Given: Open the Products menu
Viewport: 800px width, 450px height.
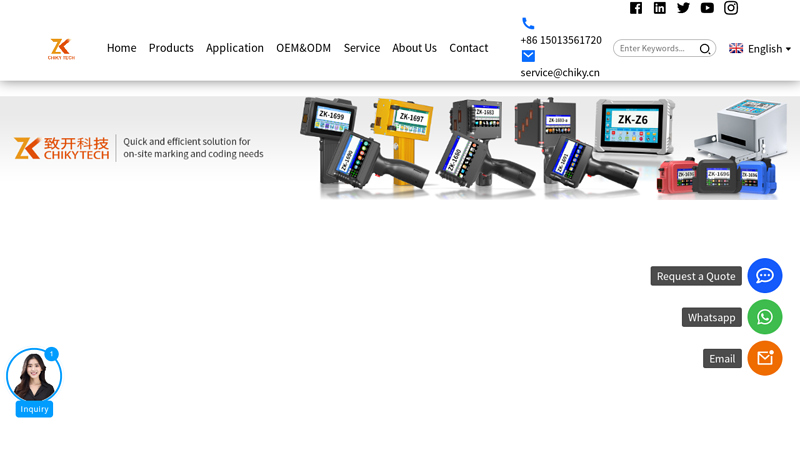Looking at the screenshot, I should 171,48.
